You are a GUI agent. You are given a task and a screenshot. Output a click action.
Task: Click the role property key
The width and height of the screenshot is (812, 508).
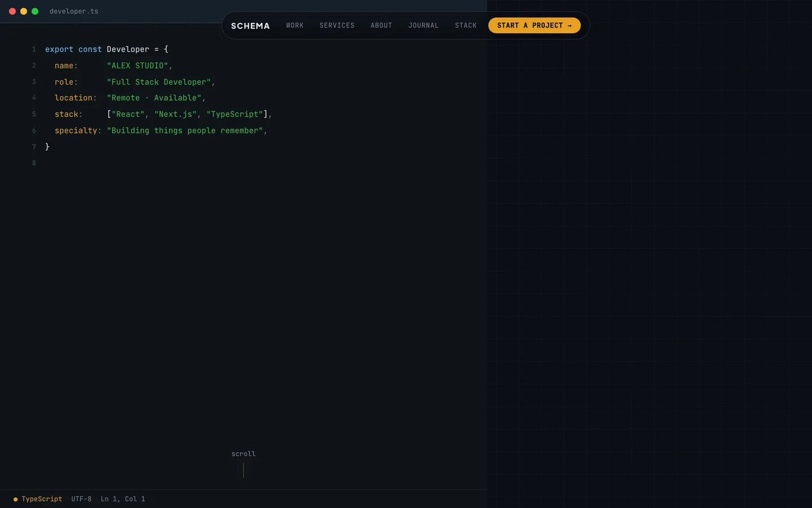click(x=64, y=82)
